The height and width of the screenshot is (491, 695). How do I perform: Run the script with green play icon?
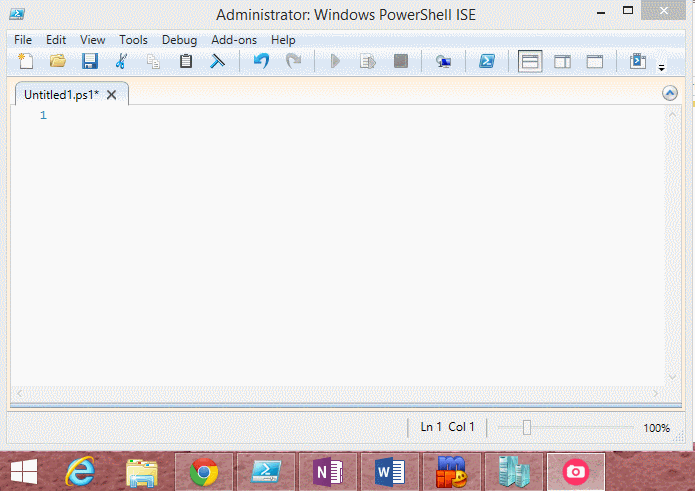[336, 61]
